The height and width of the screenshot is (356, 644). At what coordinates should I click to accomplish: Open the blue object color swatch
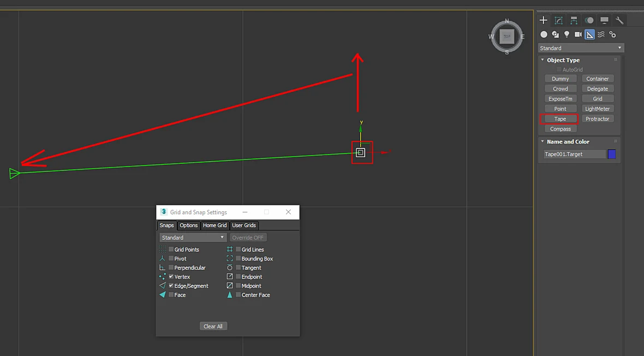coord(612,154)
